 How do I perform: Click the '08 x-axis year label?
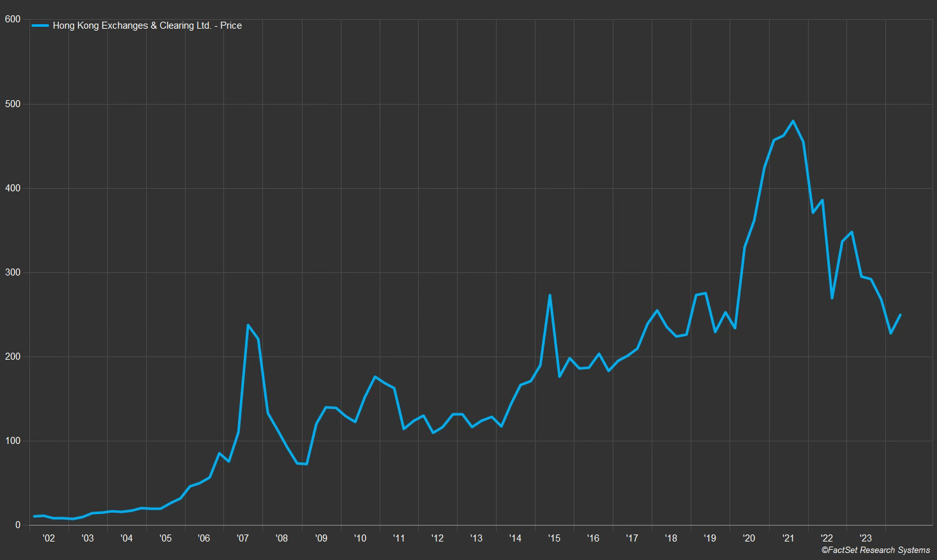(281, 538)
